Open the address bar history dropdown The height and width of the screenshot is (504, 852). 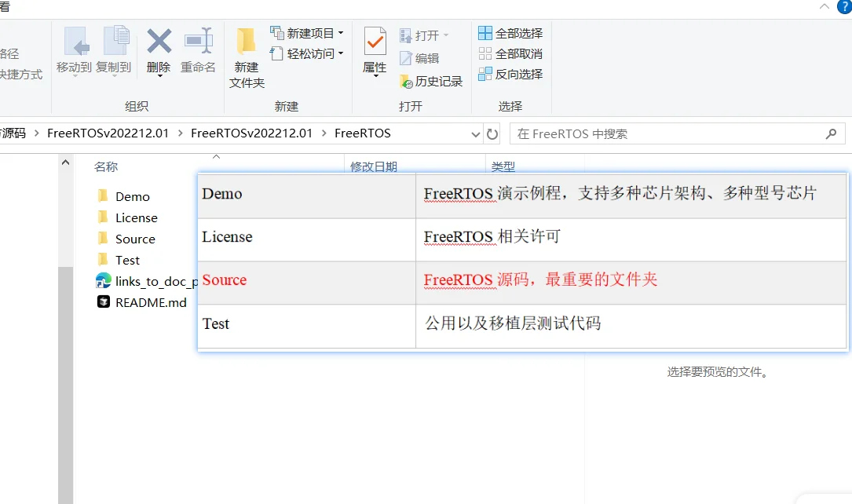pyautogui.click(x=474, y=133)
